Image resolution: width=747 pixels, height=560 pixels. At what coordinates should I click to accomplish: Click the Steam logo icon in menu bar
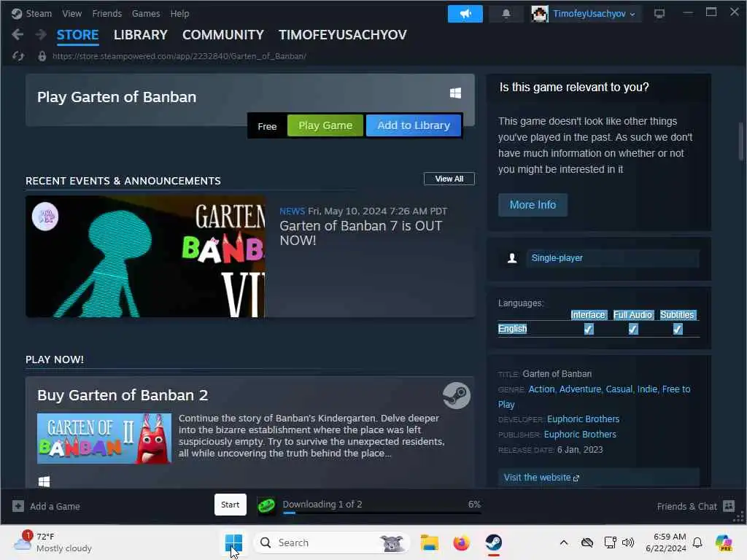pos(17,14)
